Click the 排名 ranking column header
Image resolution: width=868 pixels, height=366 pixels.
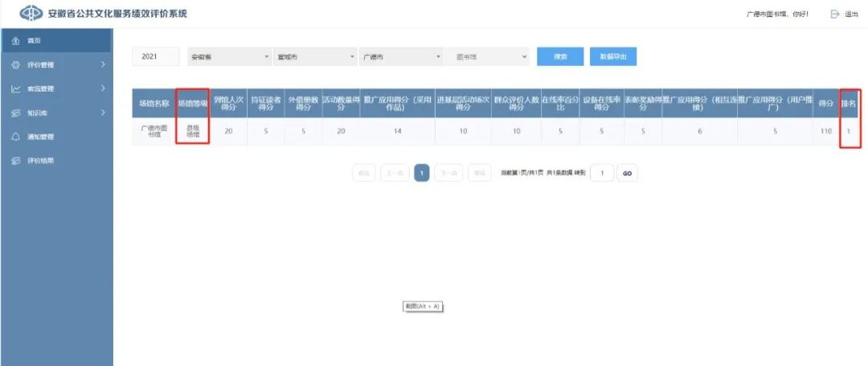[x=849, y=104]
